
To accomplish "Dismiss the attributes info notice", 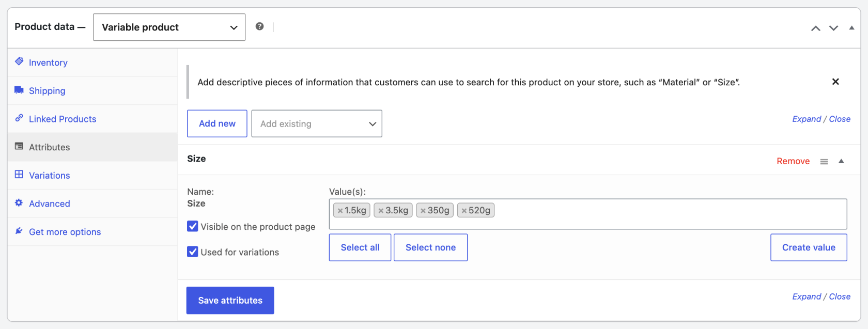I will (835, 82).
